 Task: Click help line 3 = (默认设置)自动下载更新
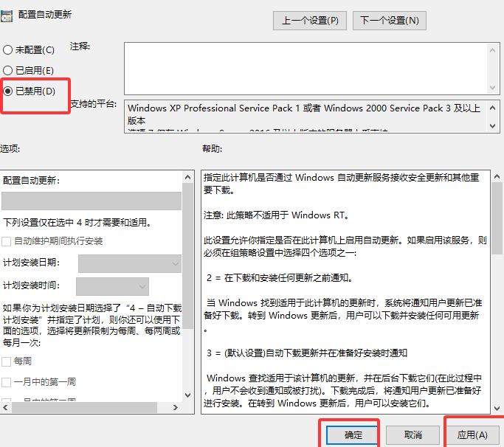(307, 353)
